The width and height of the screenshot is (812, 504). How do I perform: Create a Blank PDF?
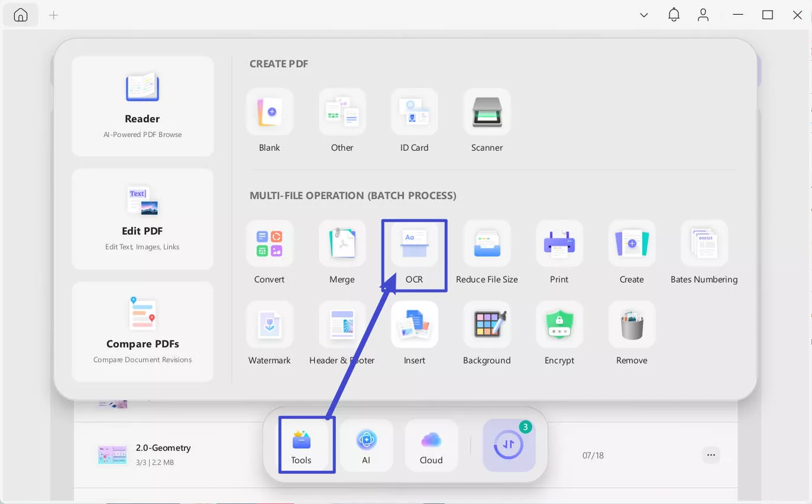(270, 112)
